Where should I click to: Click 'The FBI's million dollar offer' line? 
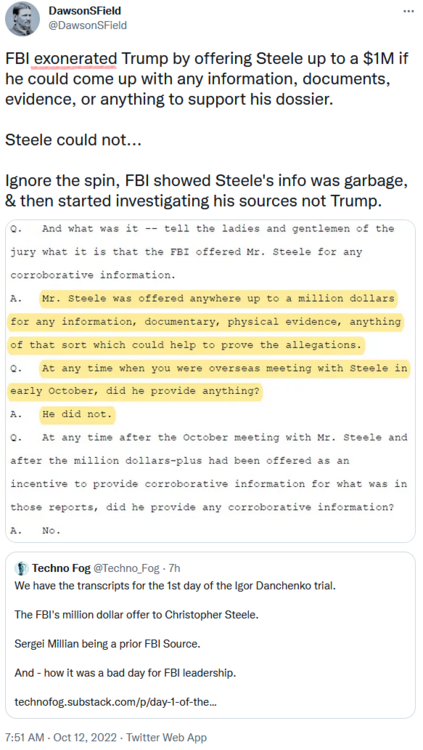[x=136, y=615]
